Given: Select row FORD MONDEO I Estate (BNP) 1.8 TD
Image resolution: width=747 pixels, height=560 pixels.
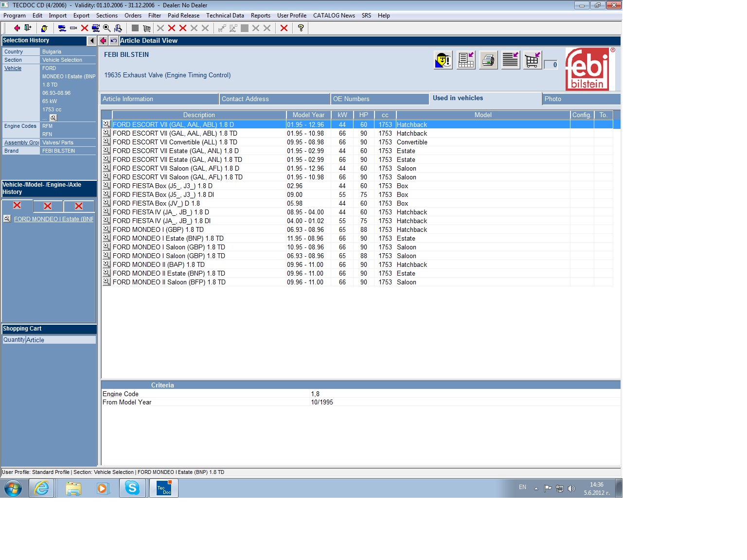Looking at the screenshot, I should pyautogui.click(x=357, y=239).
